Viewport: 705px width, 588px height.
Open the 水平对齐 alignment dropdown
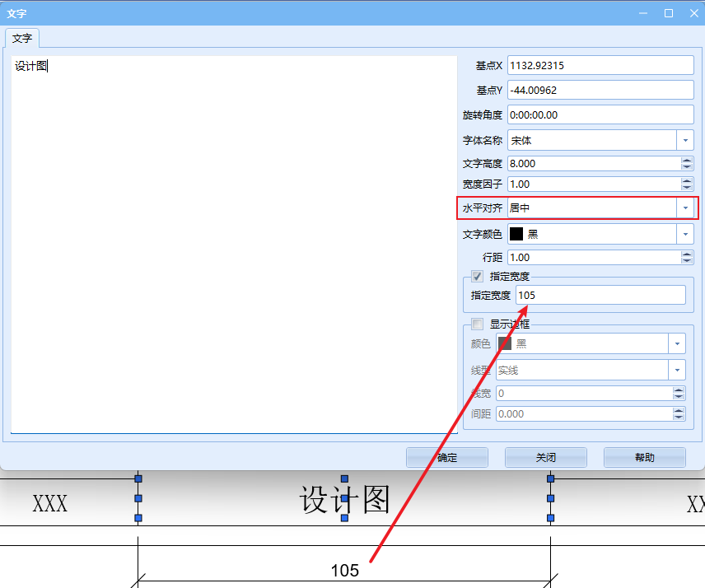(685, 208)
